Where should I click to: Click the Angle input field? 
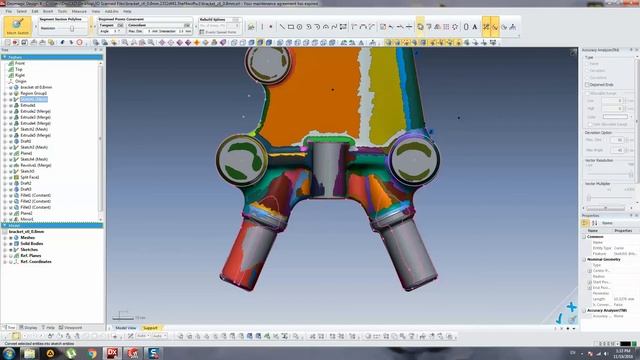116,31
